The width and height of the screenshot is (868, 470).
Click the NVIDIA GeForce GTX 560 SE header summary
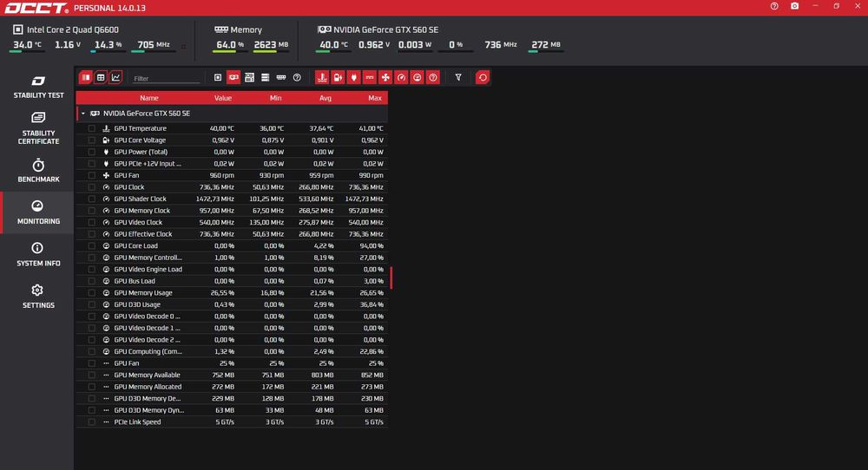click(378, 29)
